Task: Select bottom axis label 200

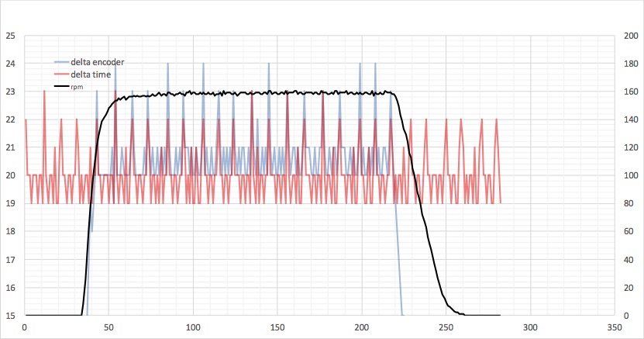Action: click(x=362, y=327)
